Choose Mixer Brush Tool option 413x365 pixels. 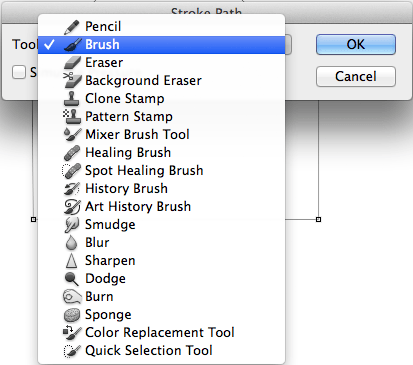[x=161, y=135]
